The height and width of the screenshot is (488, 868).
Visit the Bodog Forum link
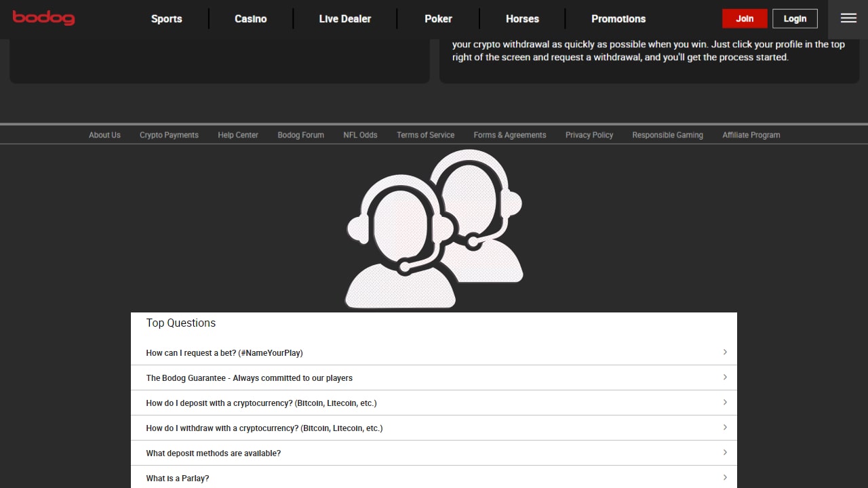pos(301,135)
